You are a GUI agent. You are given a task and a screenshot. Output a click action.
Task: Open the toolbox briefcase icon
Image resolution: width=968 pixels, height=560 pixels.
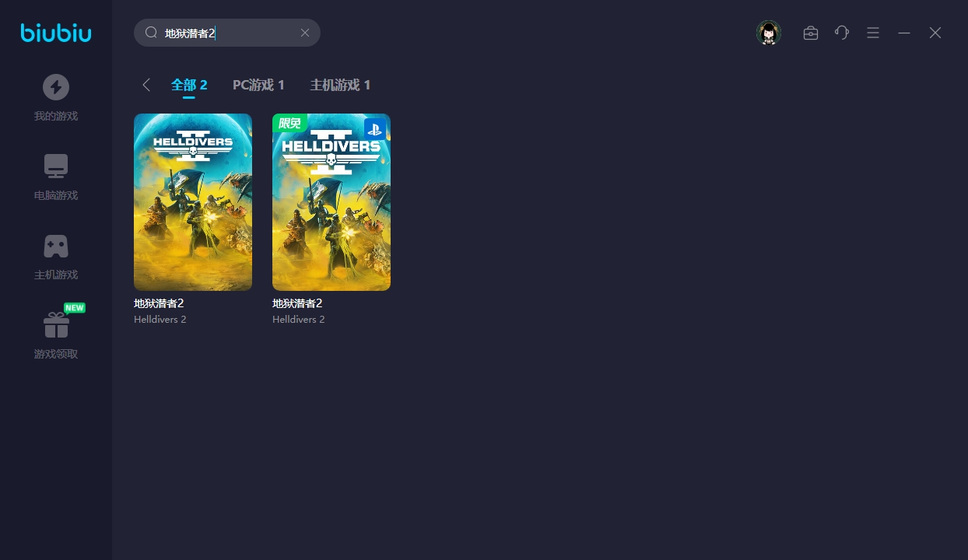811,33
